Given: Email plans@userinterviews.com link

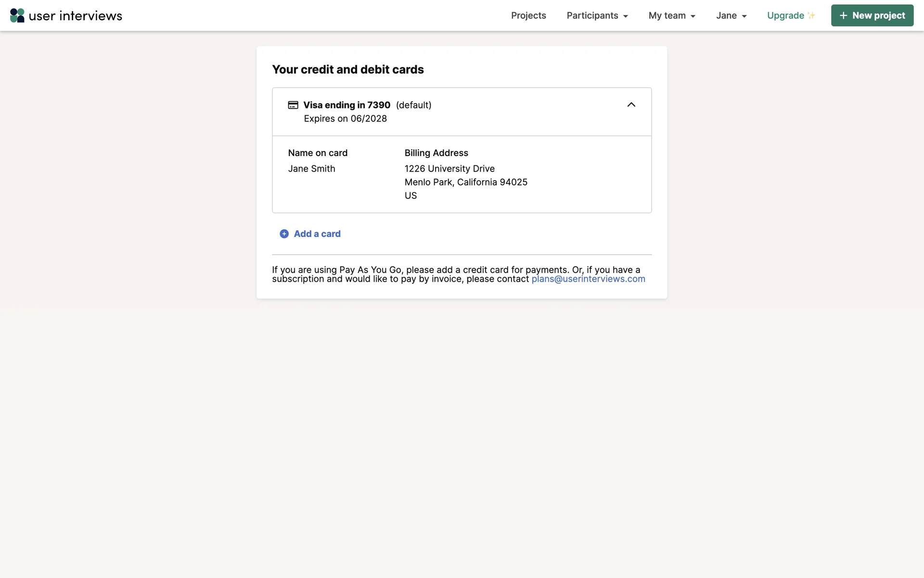Looking at the screenshot, I should click(588, 279).
